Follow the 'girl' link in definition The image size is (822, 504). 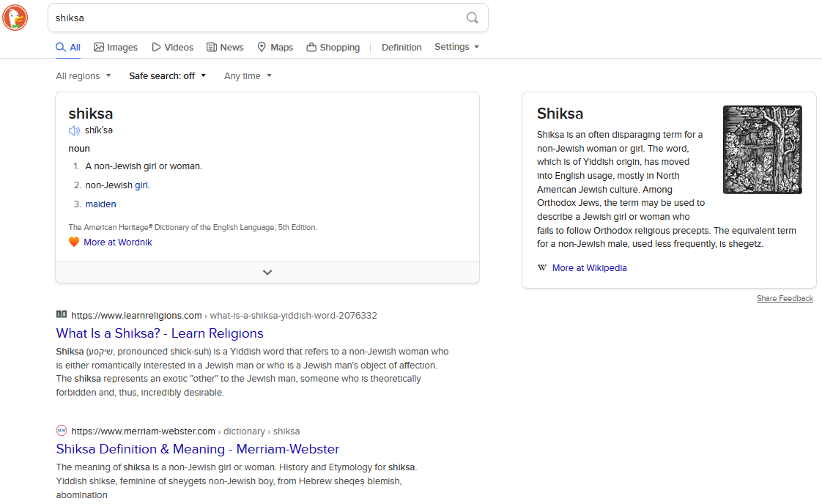click(141, 185)
